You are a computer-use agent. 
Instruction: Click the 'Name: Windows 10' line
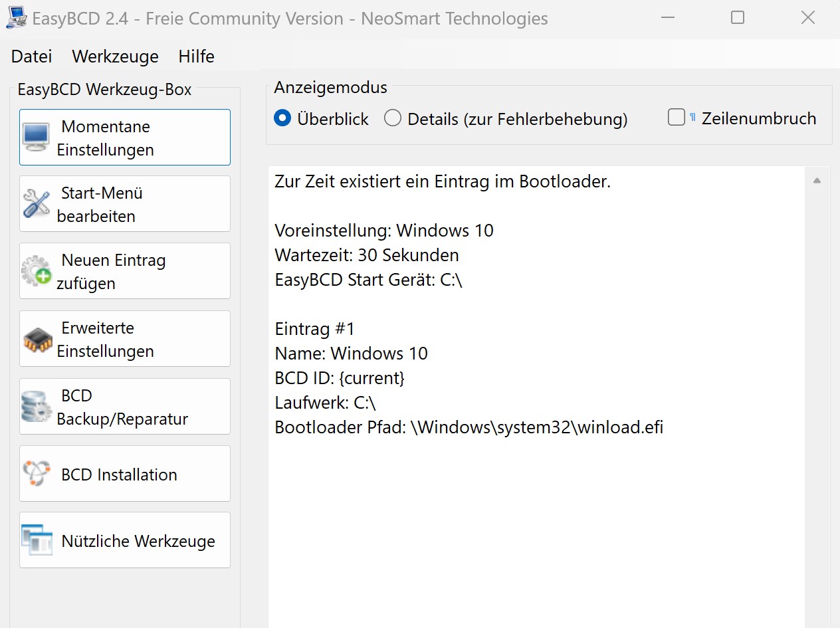click(x=352, y=354)
